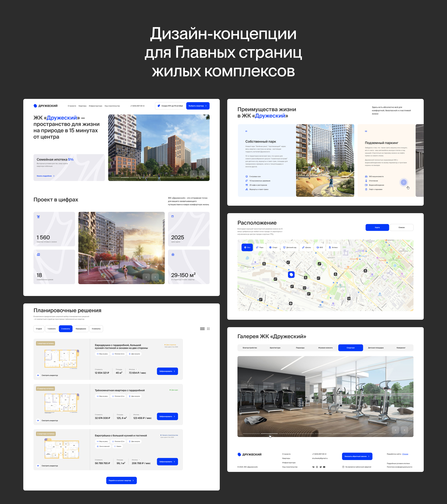The width and height of the screenshot is (447, 504).
Task: Open the Архитектура gallery tab
Action: tap(275, 348)
